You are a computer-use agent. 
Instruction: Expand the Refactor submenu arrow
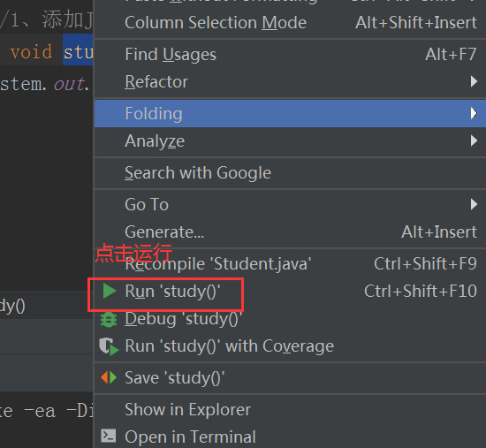[474, 81]
